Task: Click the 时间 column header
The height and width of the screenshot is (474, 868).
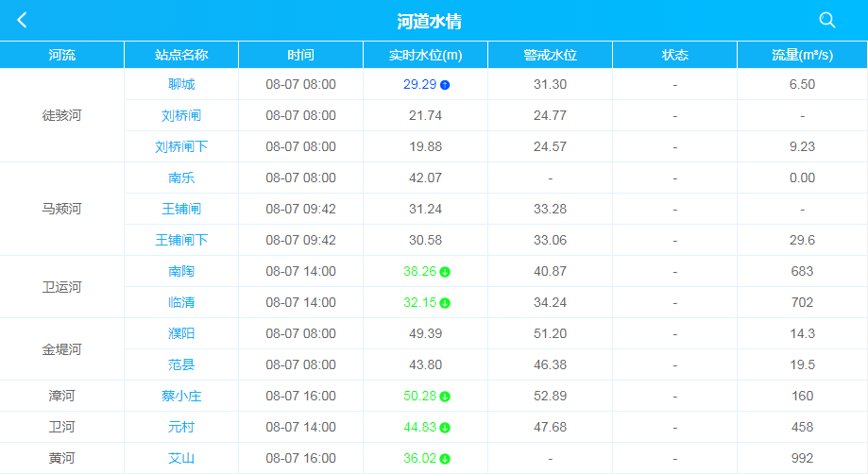Action: point(300,55)
